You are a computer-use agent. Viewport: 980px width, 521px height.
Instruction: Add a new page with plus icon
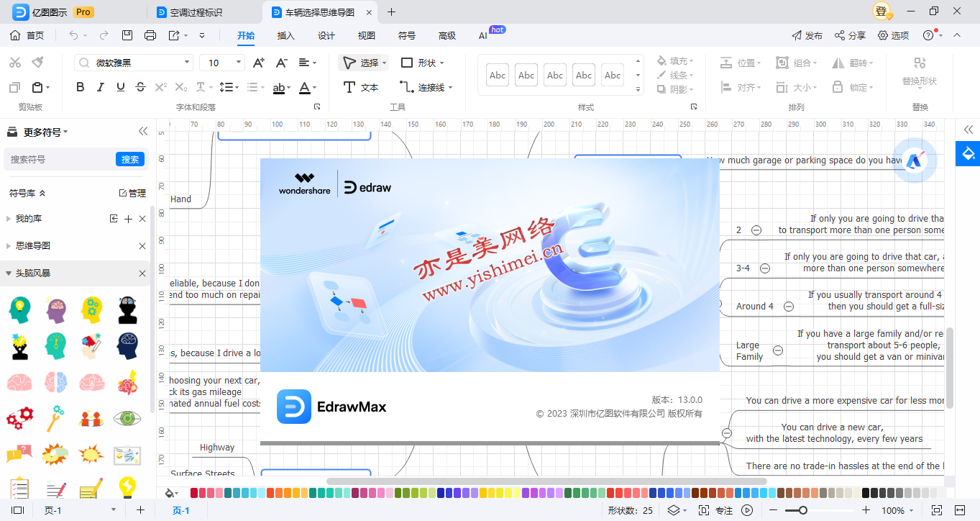click(140, 510)
